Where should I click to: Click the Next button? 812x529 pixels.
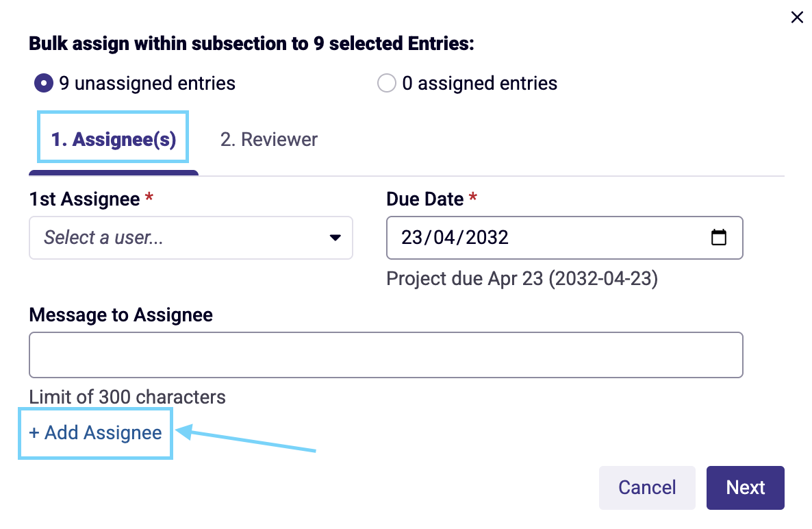point(745,488)
